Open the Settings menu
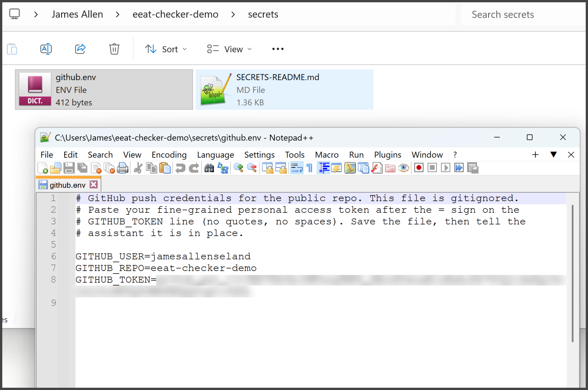Viewport: 588px width, 390px height. [259, 155]
